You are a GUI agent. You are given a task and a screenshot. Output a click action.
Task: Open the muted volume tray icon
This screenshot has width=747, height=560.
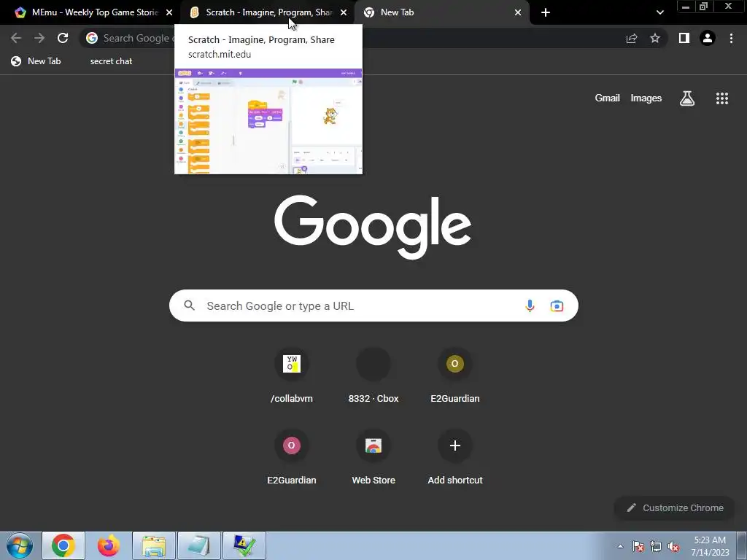tap(673, 546)
